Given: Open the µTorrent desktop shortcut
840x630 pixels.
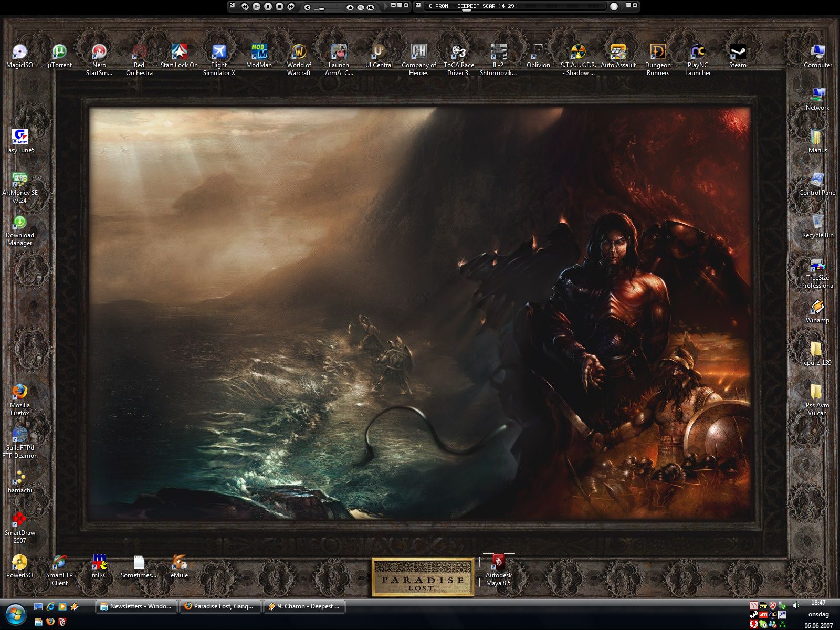Looking at the screenshot, I should [59, 52].
